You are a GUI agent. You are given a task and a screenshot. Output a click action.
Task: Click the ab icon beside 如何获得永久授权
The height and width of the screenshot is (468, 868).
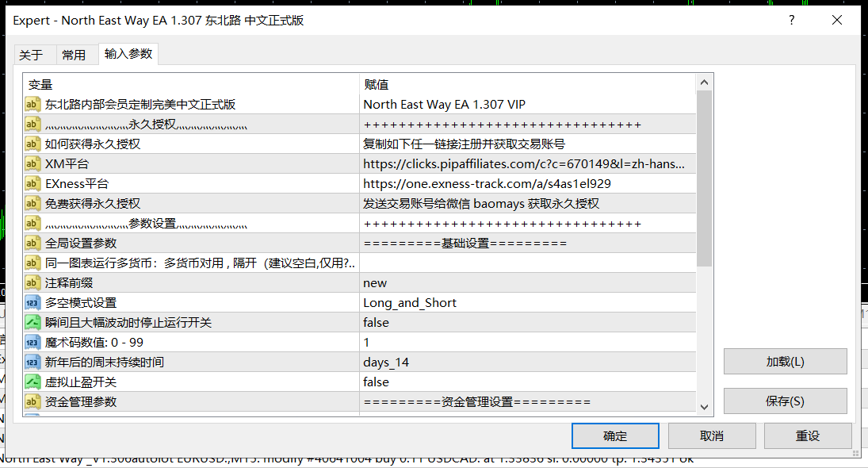tap(33, 144)
